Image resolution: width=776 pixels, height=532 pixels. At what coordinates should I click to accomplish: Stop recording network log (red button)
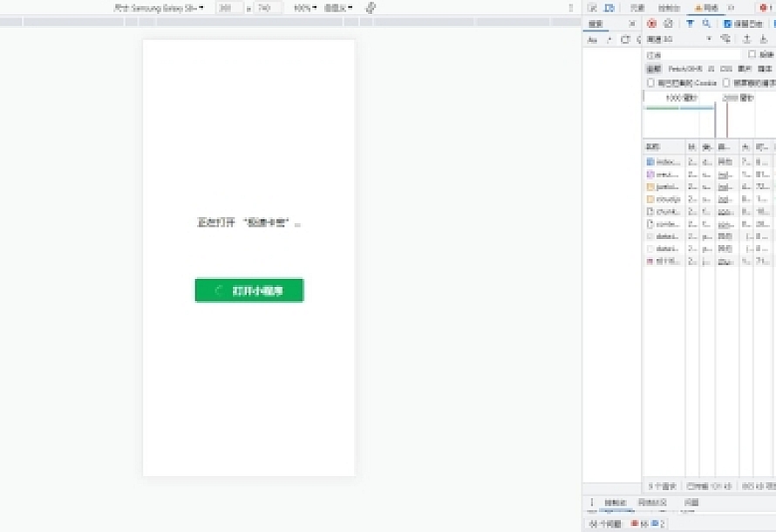pyautogui.click(x=652, y=24)
